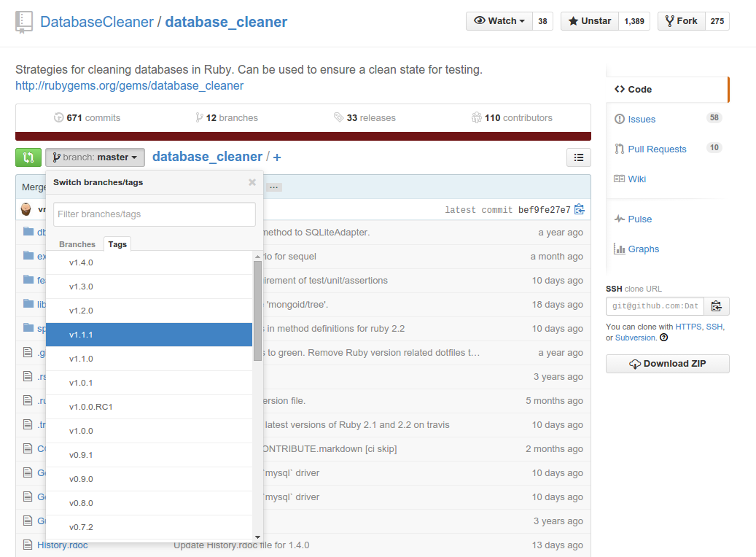Expand the commit message ellipsis button

point(274,187)
